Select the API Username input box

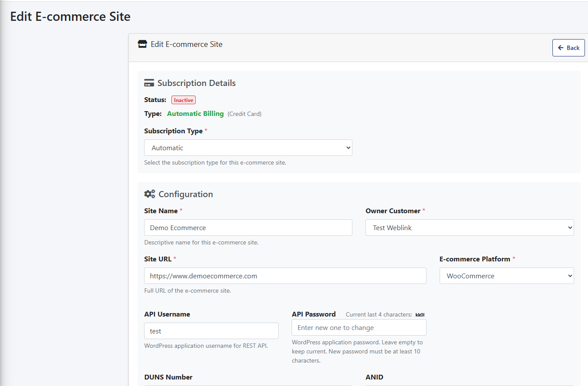click(x=211, y=331)
